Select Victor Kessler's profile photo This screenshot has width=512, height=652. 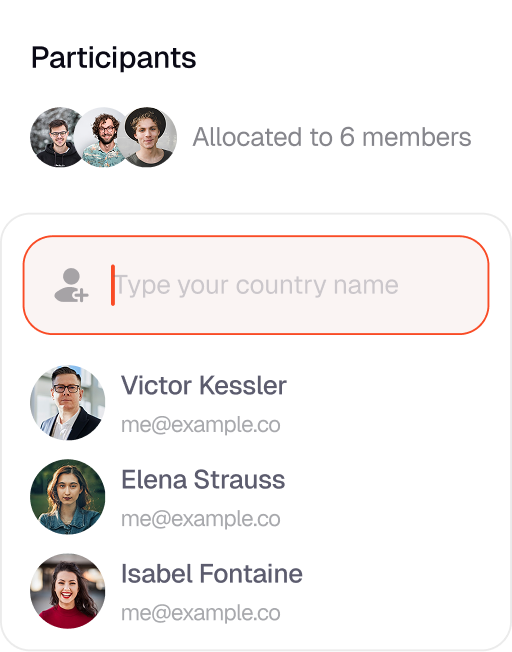pos(67,403)
